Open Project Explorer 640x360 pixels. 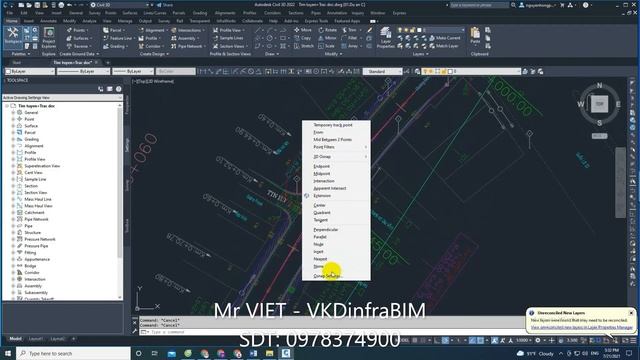click(49, 38)
